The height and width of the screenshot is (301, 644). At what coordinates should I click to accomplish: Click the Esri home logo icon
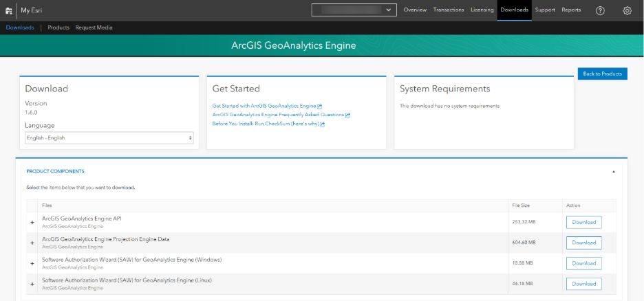pos(9,10)
